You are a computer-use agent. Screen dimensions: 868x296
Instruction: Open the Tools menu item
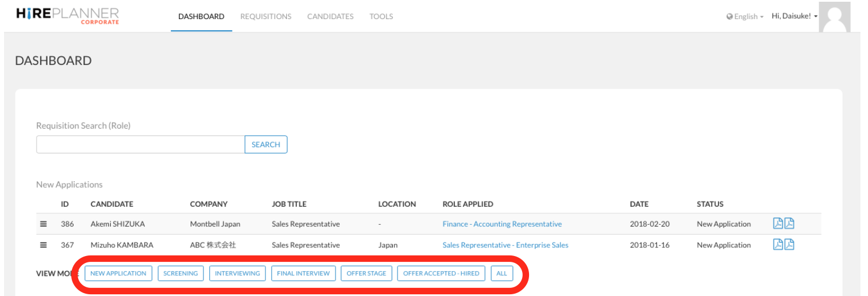click(381, 16)
